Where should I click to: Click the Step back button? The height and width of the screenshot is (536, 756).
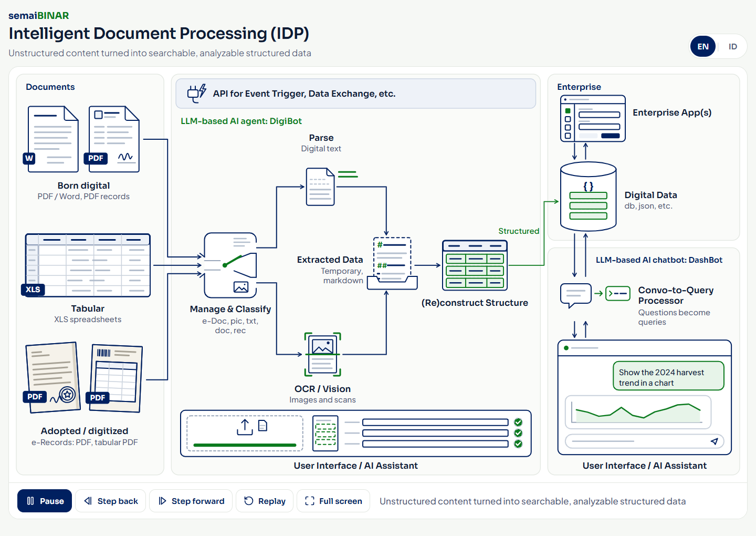[x=111, y=501]
